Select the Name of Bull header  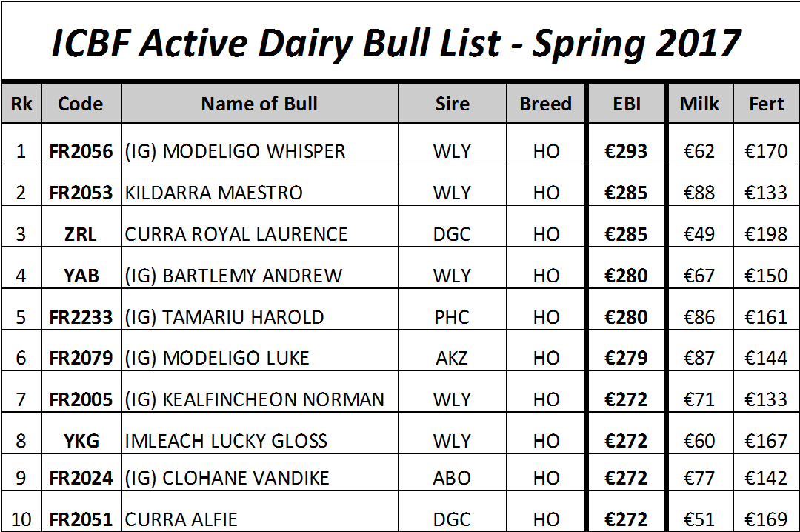(x=260, y=104)
